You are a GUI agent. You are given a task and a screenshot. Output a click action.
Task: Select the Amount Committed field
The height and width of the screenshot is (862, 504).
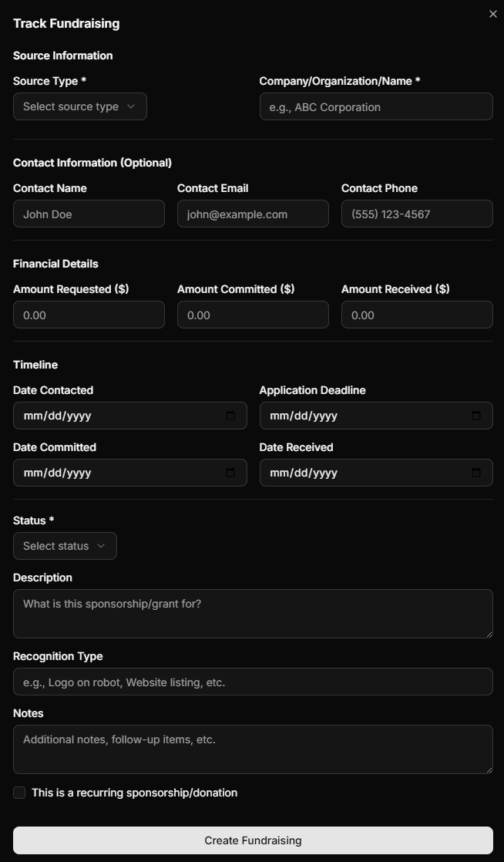(x=253, y=315)
